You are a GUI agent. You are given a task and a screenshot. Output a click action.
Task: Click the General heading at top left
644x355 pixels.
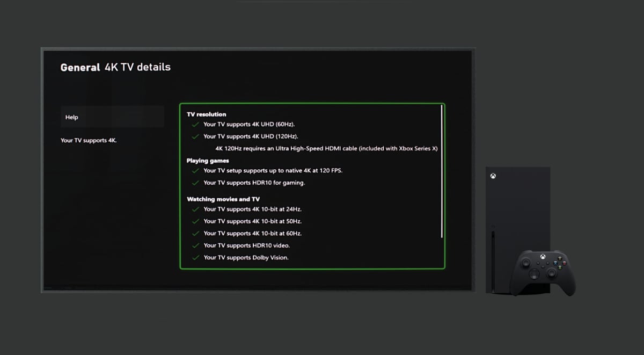click(x=80, y=67)
